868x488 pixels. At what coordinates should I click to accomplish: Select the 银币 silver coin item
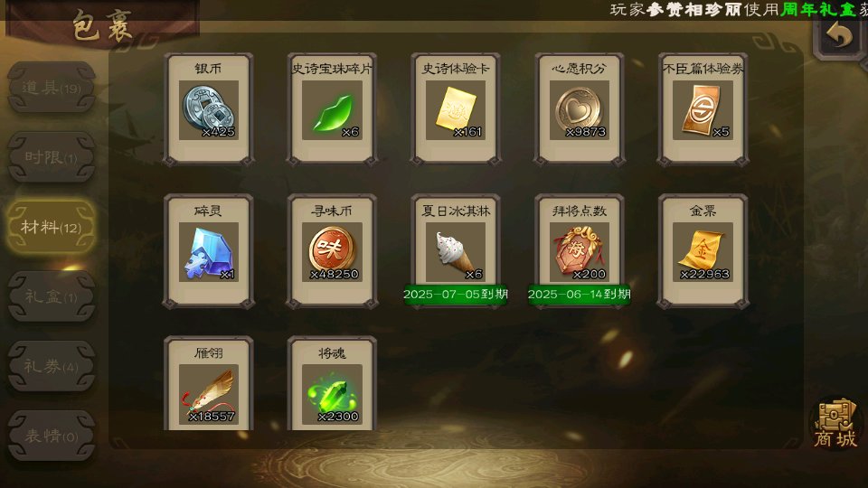[x=209, y=109]
